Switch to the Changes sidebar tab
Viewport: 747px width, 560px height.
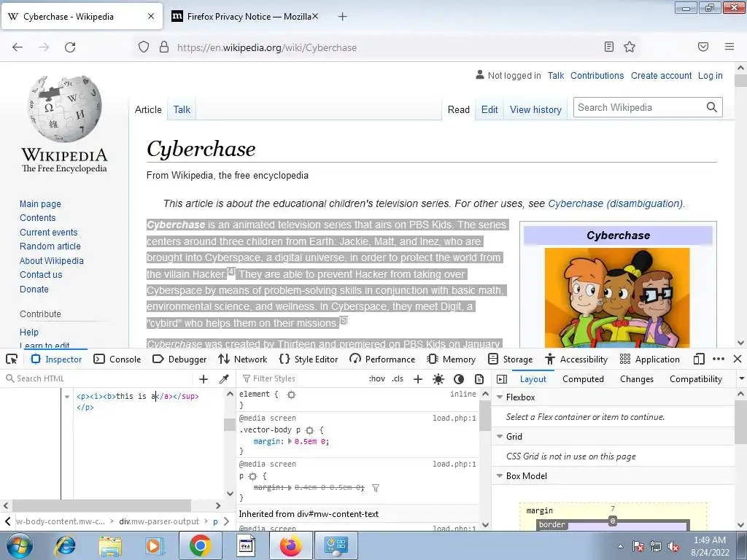tap(636, 379)
